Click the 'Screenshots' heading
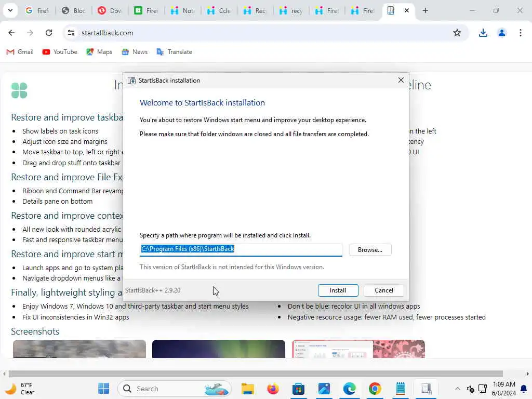 click(35, 331)
